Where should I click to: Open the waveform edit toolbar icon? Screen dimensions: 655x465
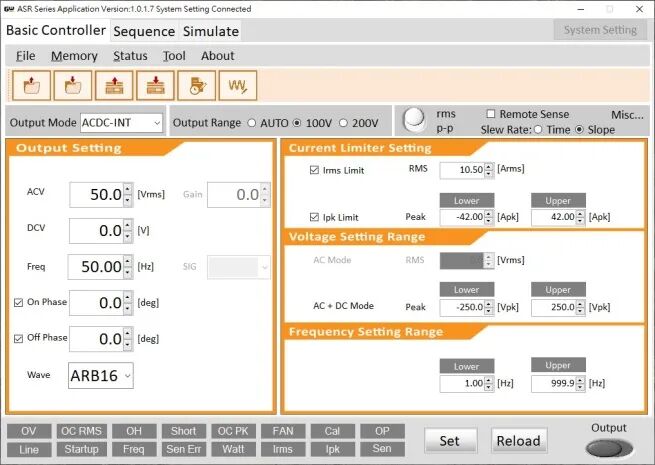click(x=238, y=86)
